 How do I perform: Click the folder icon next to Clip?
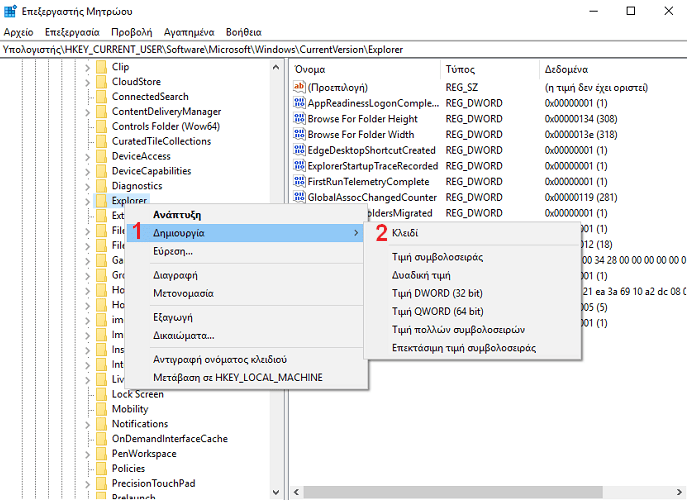[x=101, y=67]
